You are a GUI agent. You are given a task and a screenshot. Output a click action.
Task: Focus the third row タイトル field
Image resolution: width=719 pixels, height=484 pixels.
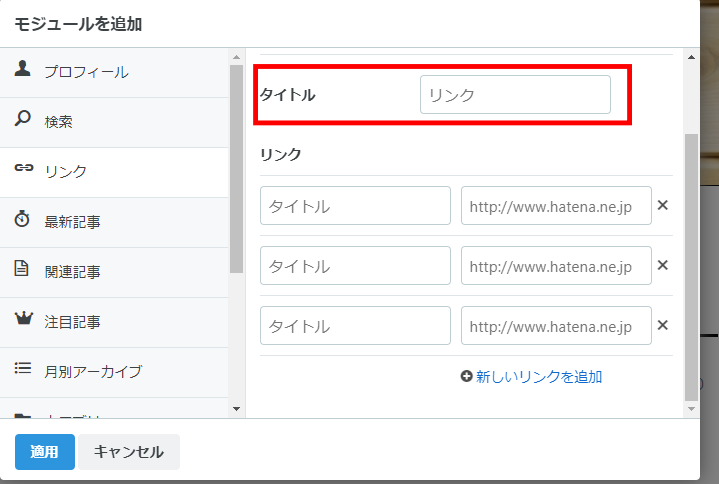[355, 325]
